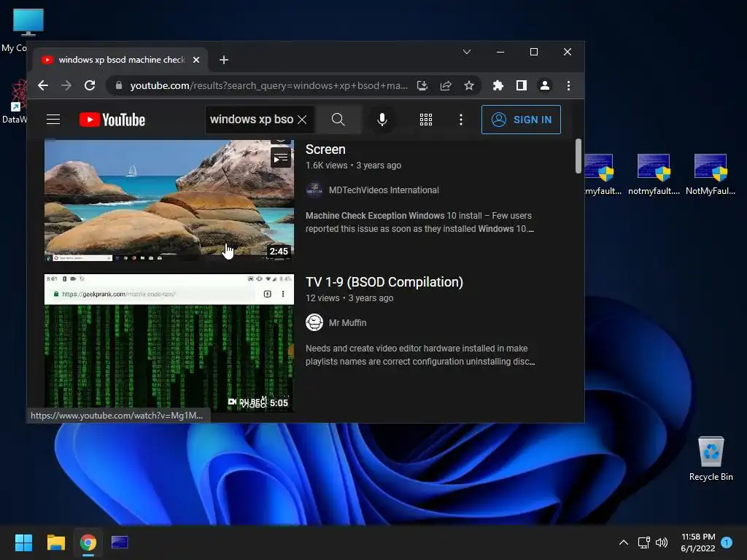Click the YouTube search magnifier button
Image resolution: width=747 pixels, height=560 pixels.
338,119
